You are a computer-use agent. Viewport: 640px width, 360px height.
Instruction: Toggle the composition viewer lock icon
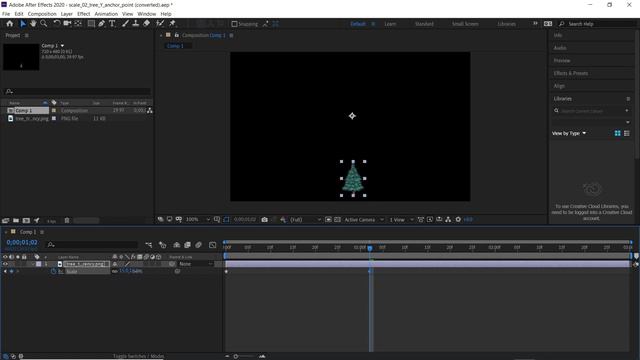(177, 36)
